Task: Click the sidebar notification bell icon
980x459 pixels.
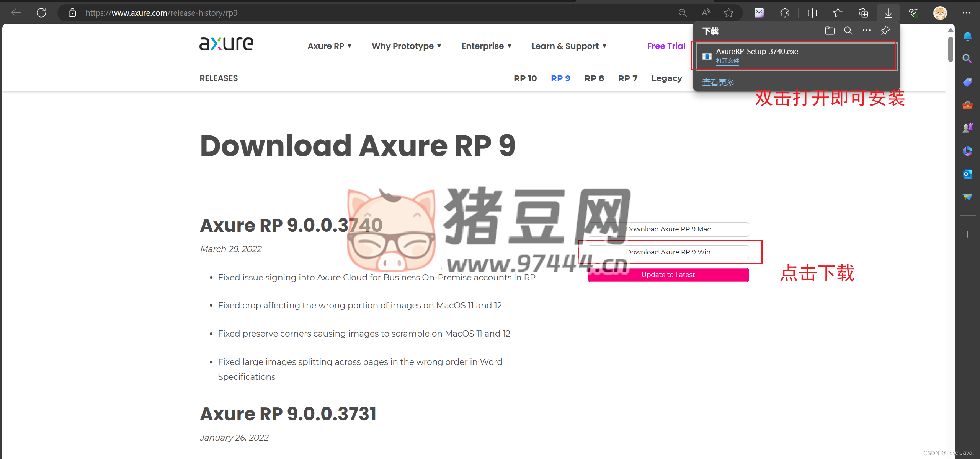Action: click(967, 36)
